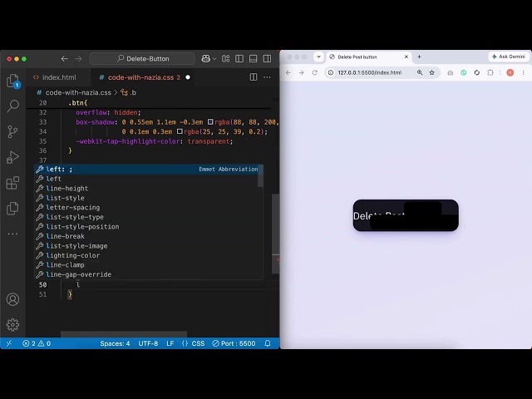Open color picker for rgba(88, 88, 200 swatch
This screenshot has width=532, height=399.
(x=210, y=122)
